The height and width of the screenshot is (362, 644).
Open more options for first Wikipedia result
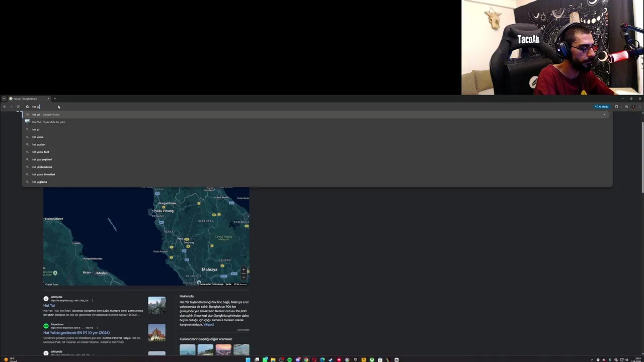click(92, 300)
